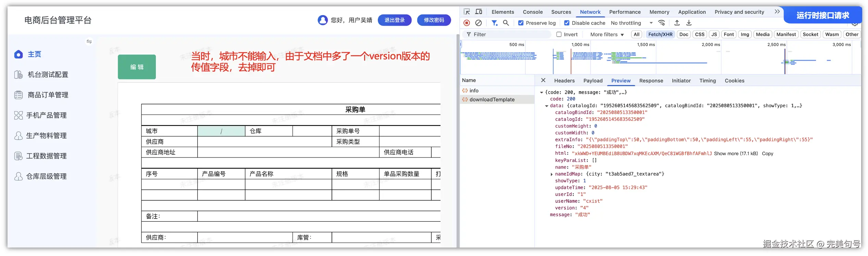This screenshot has width=868, height=256.
Task: Open the No throttling dropdown
Action: pos(632,23)
